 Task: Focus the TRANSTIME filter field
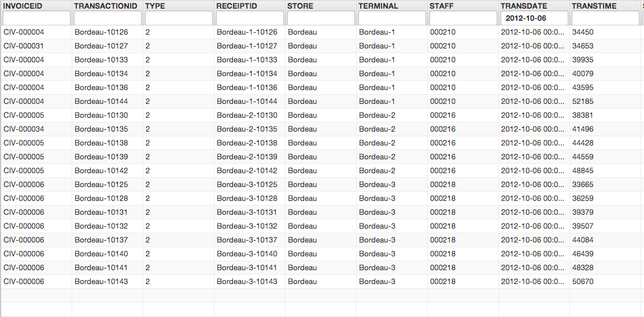coord(605,18)
